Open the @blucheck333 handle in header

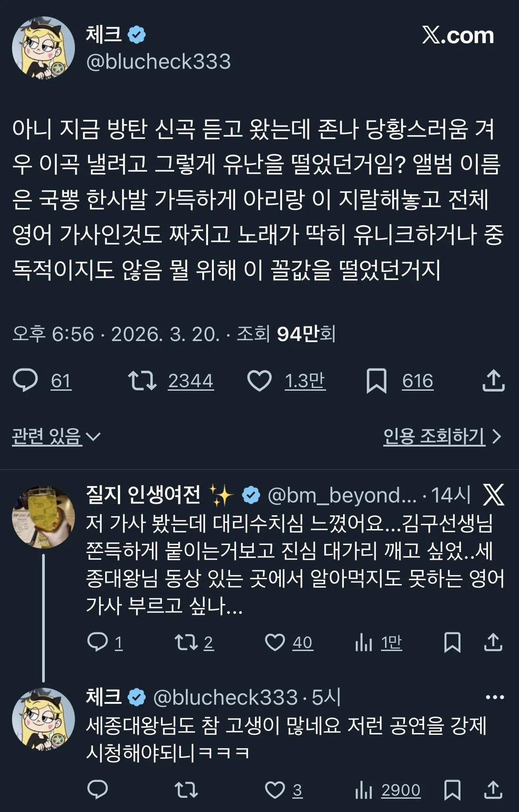[158, 62]
